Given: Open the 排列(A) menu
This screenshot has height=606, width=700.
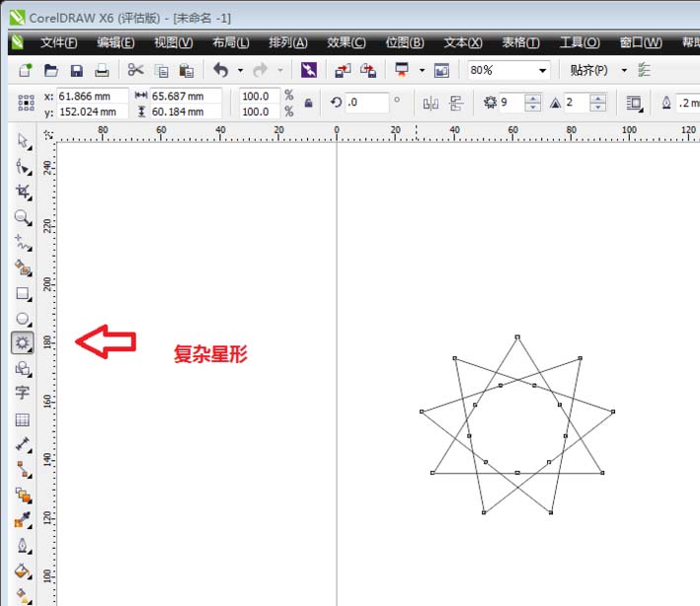Looking at the screenshot, I should 288,42.
